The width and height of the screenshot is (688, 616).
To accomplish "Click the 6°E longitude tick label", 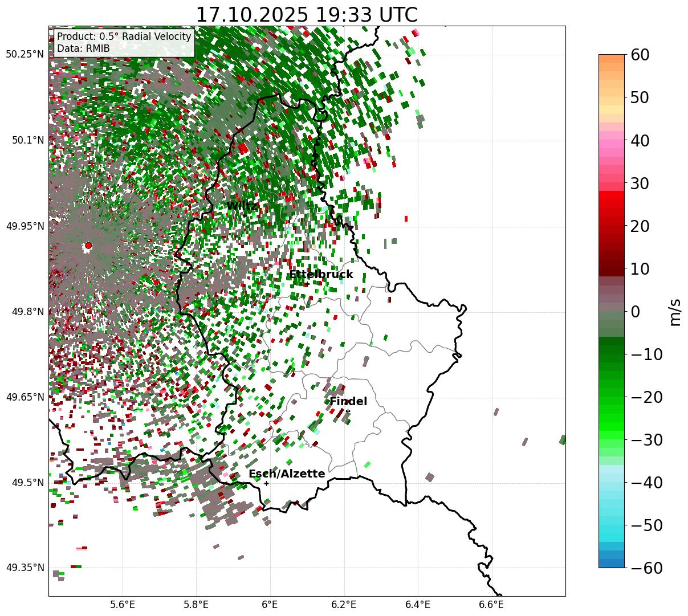I will [270, 605].
